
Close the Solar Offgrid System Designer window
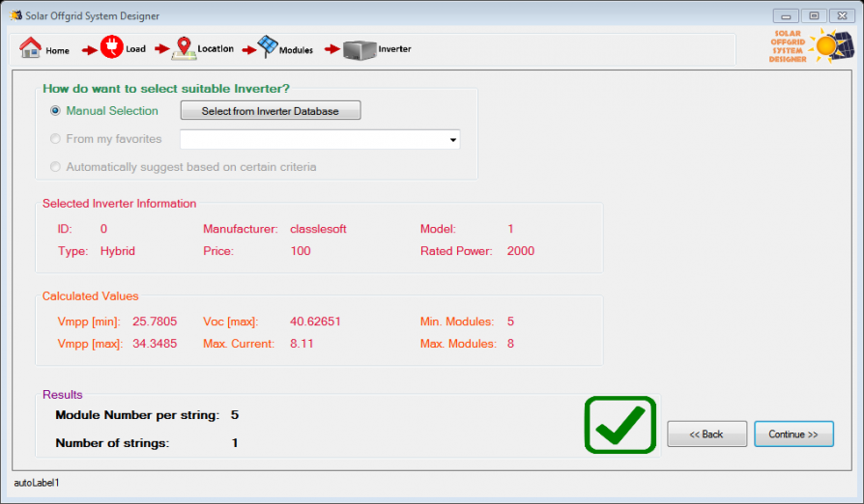point(842,16)
